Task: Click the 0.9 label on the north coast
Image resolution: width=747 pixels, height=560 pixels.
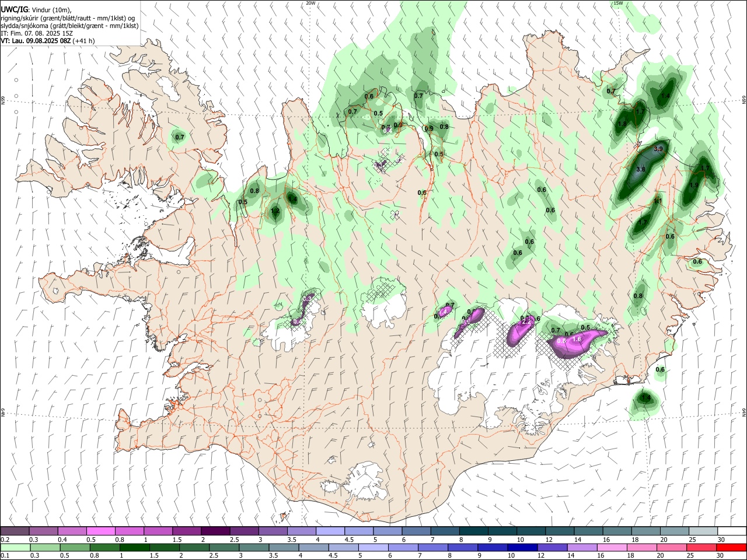Action: tap(429, 129)
